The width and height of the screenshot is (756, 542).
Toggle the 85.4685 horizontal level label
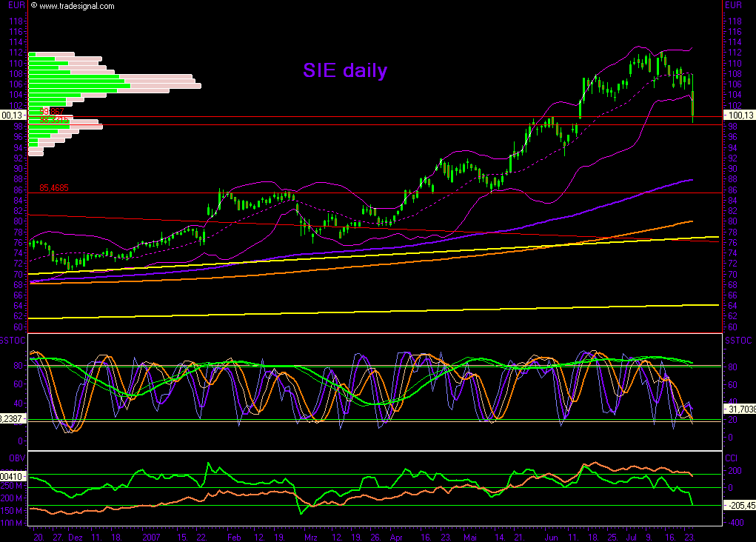coord(54,188)
